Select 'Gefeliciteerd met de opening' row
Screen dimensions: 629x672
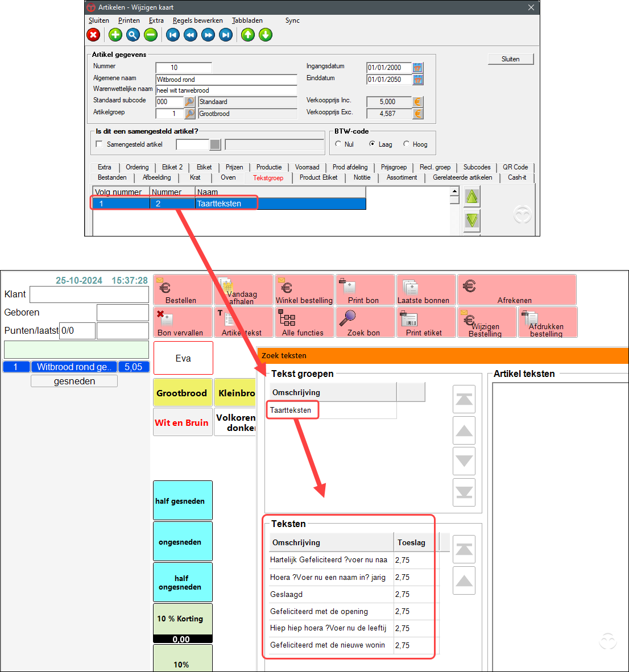point(354,612)
